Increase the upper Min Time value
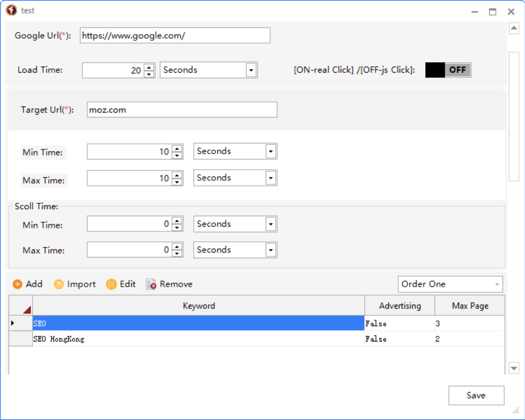This screenshot has width=525, height=420. [x=177, y=148]
